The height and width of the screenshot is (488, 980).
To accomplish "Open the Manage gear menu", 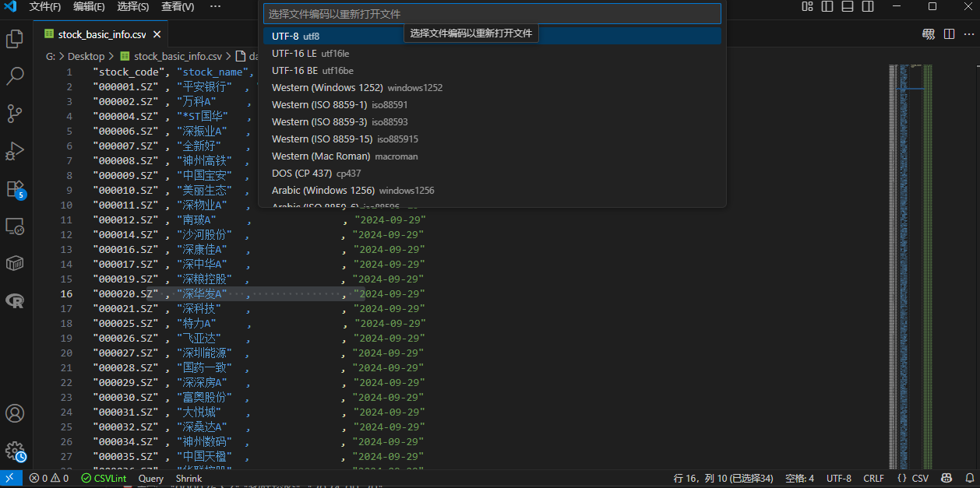I will coord(15,451).
